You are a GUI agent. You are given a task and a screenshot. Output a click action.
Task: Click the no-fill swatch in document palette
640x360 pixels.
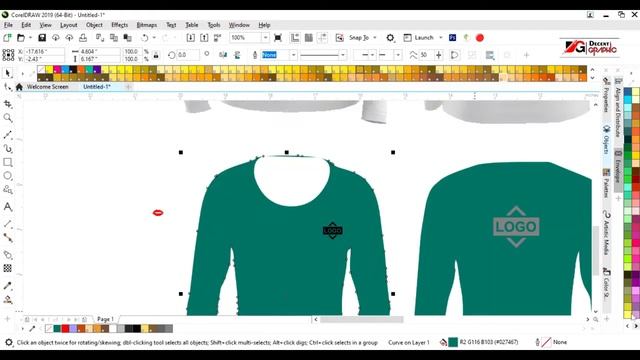pyautogui.click(x=49, y=329)
